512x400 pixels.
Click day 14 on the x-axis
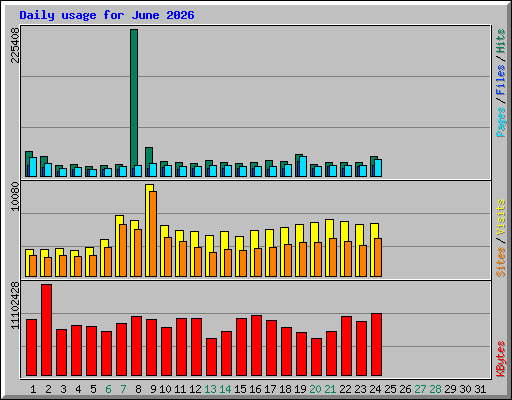(225, 389)
